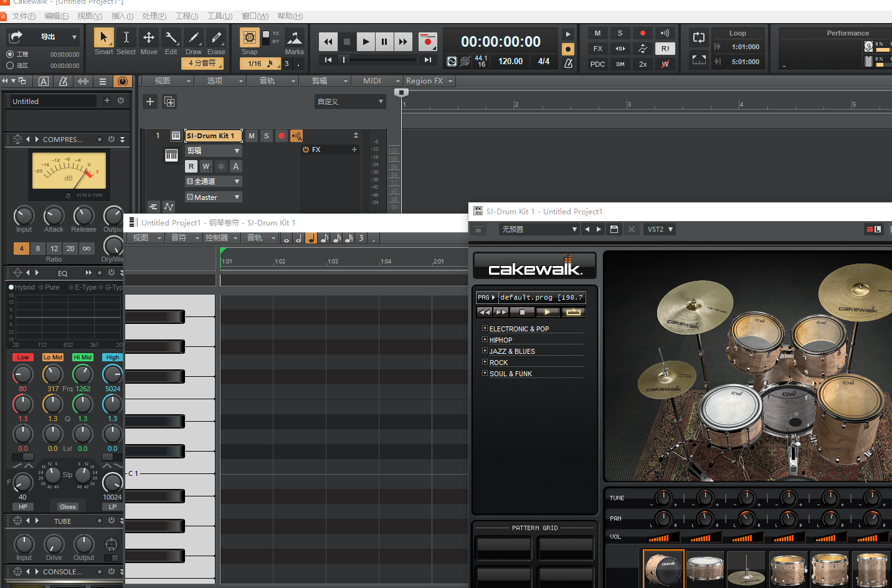Switch to the Draw tool
Viewport: 892px width, 588px height.
[194, 38]
